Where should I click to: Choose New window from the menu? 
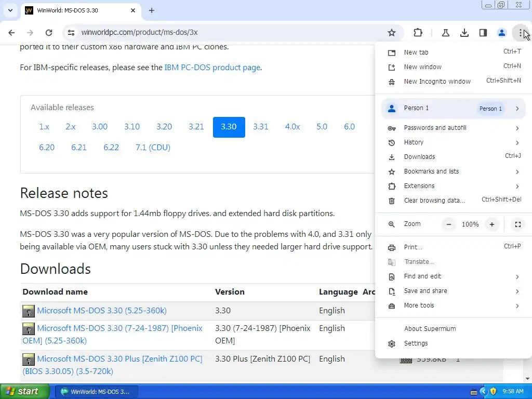(x=453, y=67)
